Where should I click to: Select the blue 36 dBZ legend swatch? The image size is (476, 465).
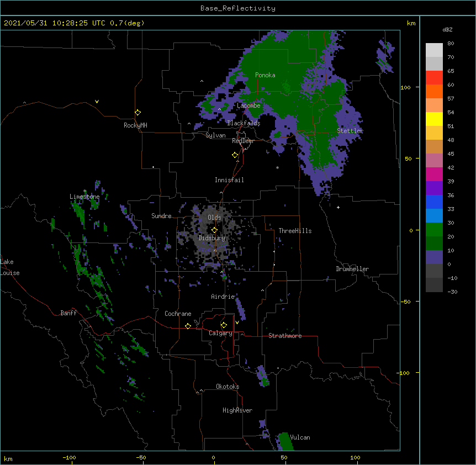(434, 202)
